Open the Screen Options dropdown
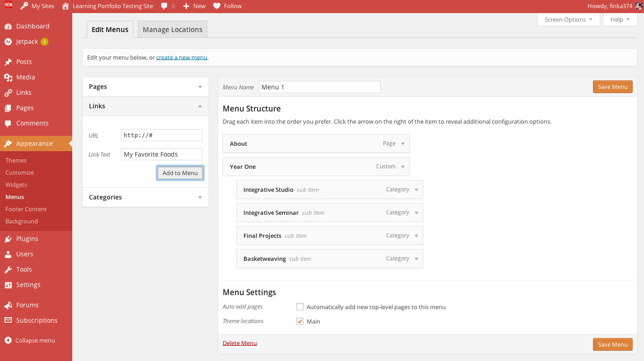 point(568,19)
